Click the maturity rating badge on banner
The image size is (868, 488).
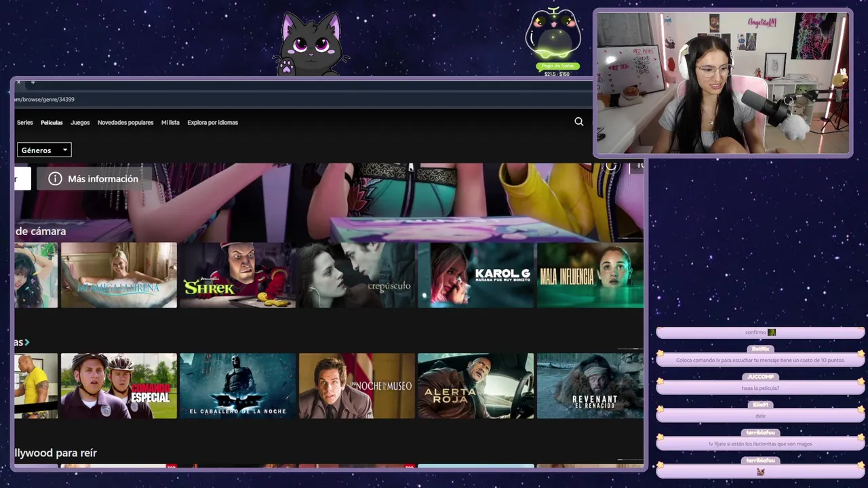(x=636, y=165)
